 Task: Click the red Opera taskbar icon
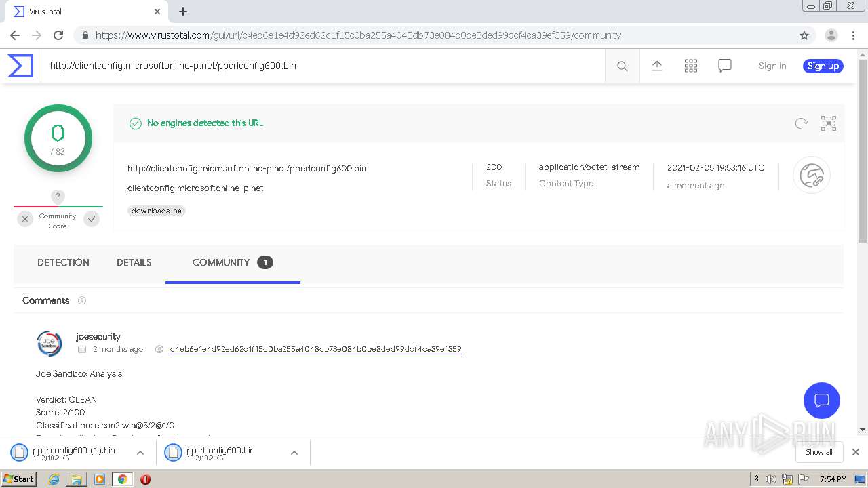tap(145, 479)
